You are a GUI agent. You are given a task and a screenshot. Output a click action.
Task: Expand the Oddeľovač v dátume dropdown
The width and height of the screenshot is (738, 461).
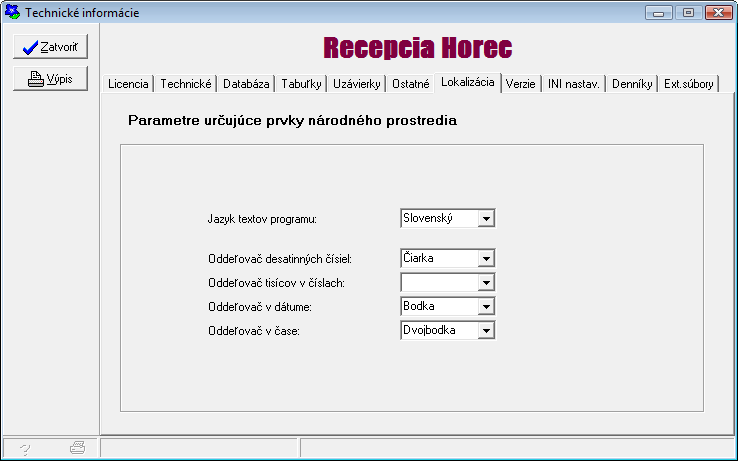[486, 306]
